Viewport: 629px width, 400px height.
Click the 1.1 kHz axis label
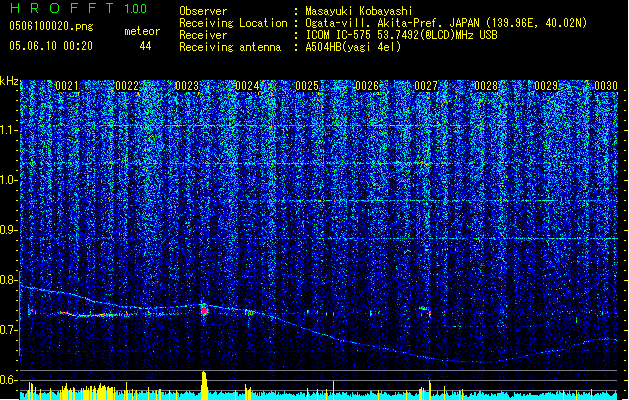point(8,130)
